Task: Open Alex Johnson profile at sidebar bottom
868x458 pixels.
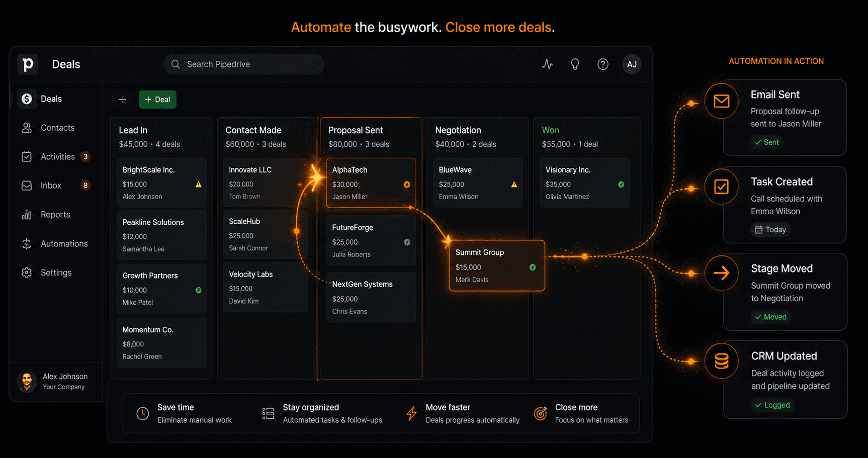Action: coord(55,382)
